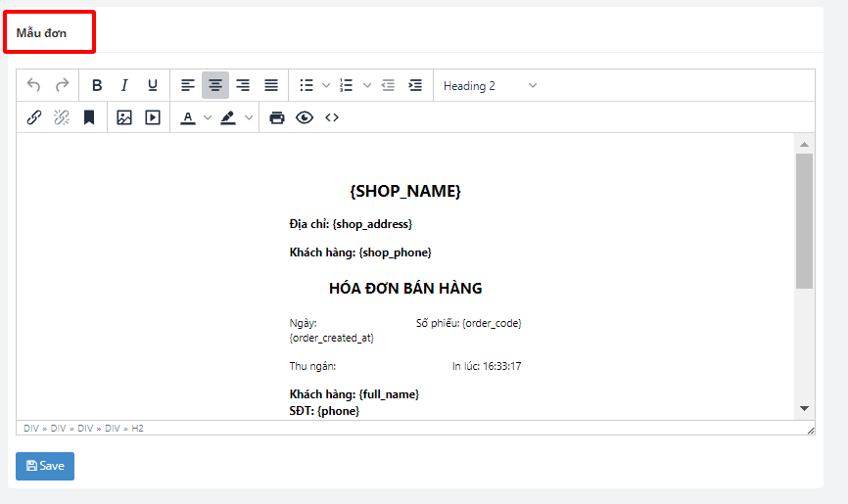Print the document using printer icon
Viewport: 848px width, 504px height.
(x=277, y=117)
